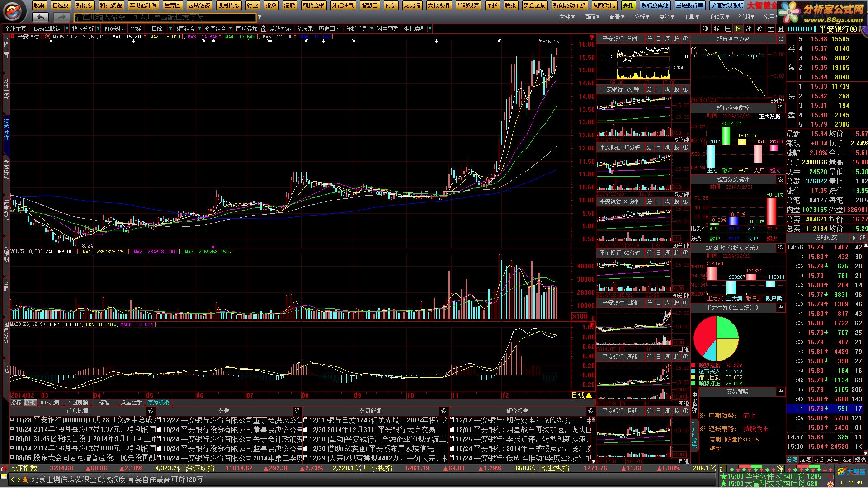Switch mini panel to 股 on 60分钟 chart
Viewport: 868px width, 488px height.
[x=676, y=253]
